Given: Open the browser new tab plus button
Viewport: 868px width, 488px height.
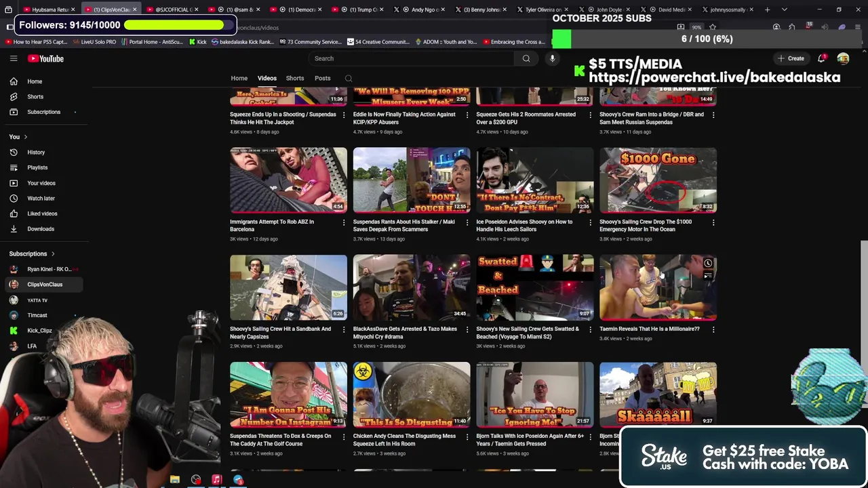Looking at the screenshot, I should (767, 9).
